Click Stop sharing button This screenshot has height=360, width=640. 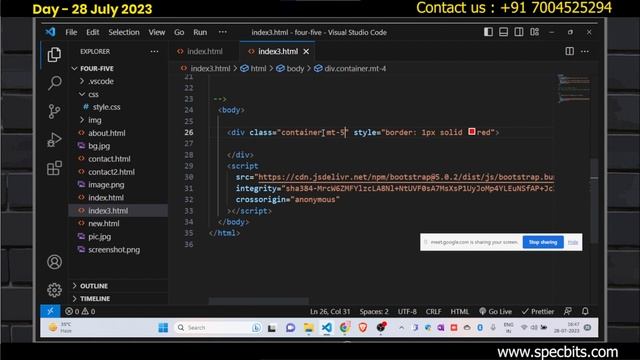point(543,242)
